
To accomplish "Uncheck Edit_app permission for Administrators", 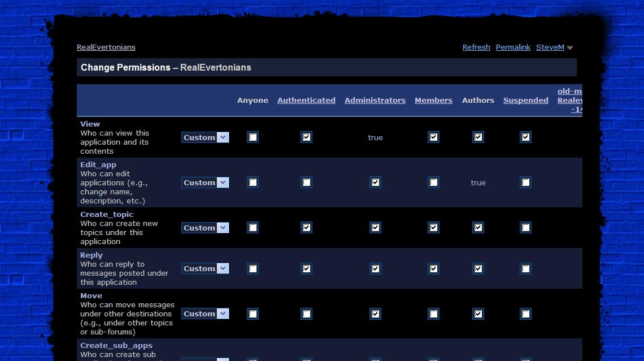I will 375,182.
